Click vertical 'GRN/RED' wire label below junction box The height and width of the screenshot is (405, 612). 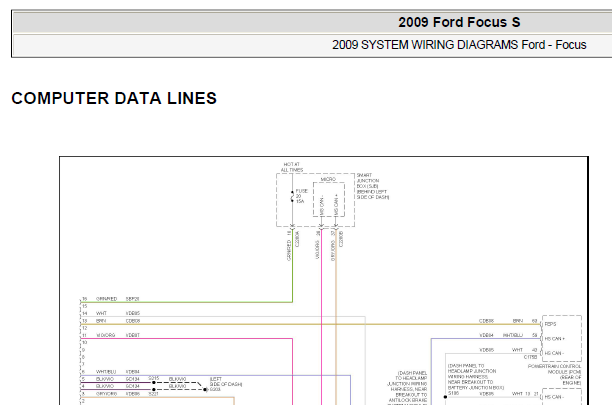pyautogui.click(x=289, y=250)
